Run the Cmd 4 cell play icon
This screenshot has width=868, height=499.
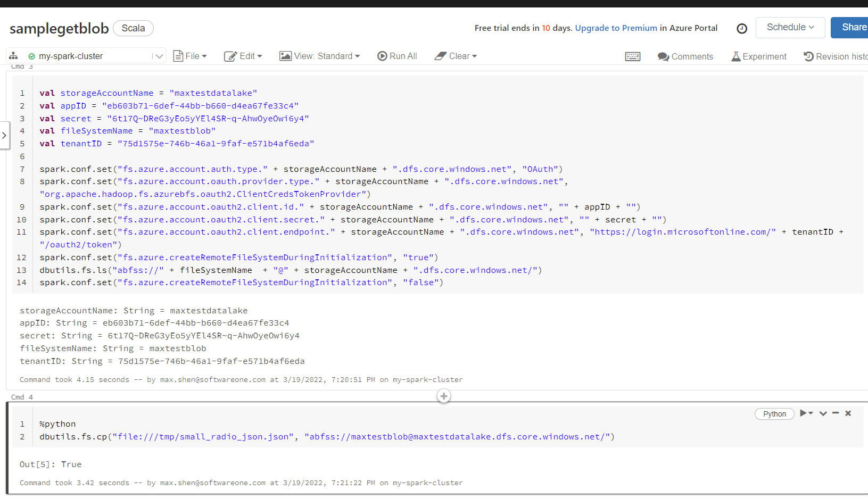click(x=804, y=413)
